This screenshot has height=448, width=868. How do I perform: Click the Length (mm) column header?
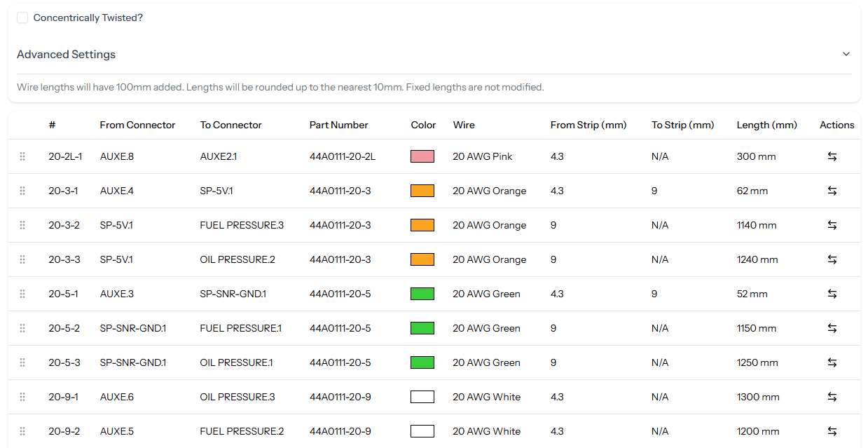(x=766, y=125)
